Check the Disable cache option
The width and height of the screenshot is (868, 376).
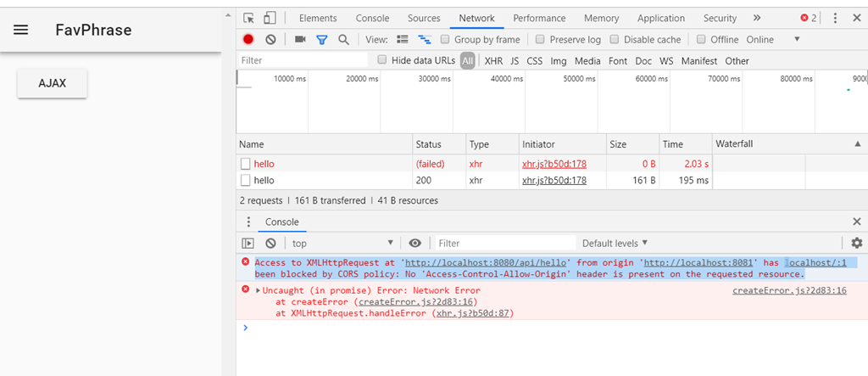point(614,39)
